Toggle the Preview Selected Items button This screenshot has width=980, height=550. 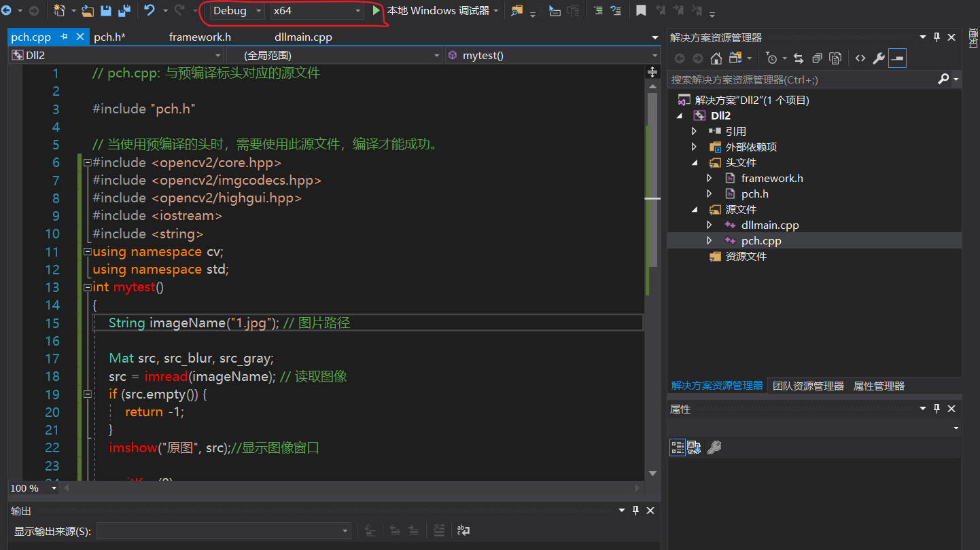point(897,58)
